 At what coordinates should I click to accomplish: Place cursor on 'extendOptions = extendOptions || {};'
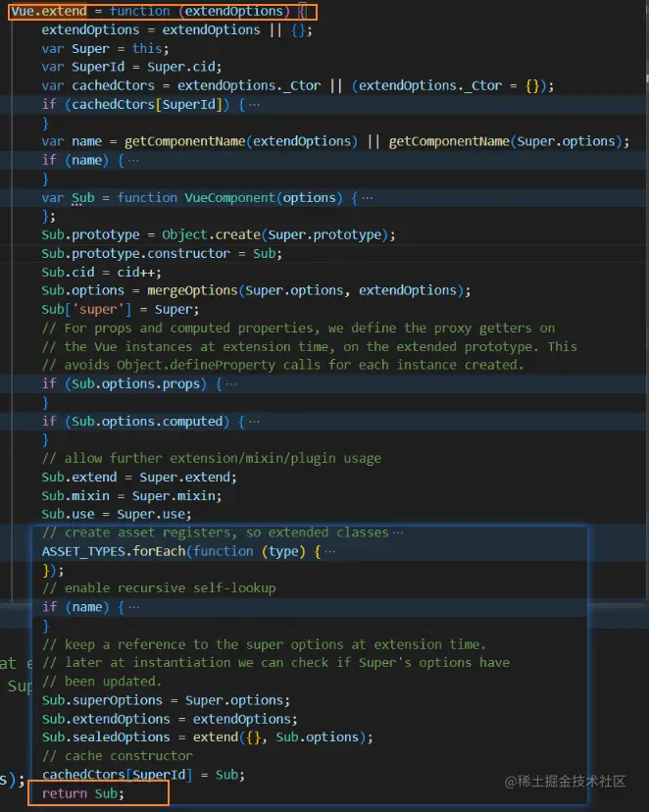[x=177, y=30]
